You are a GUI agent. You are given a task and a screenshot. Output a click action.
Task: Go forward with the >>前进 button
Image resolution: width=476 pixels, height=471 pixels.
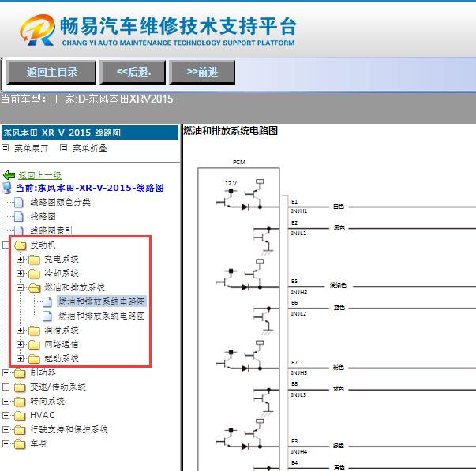tap(202, 73)
